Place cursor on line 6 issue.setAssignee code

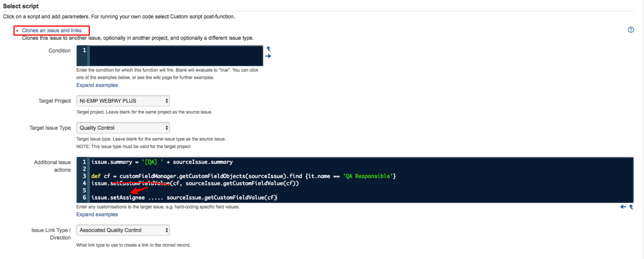click(x=184, y=197)
